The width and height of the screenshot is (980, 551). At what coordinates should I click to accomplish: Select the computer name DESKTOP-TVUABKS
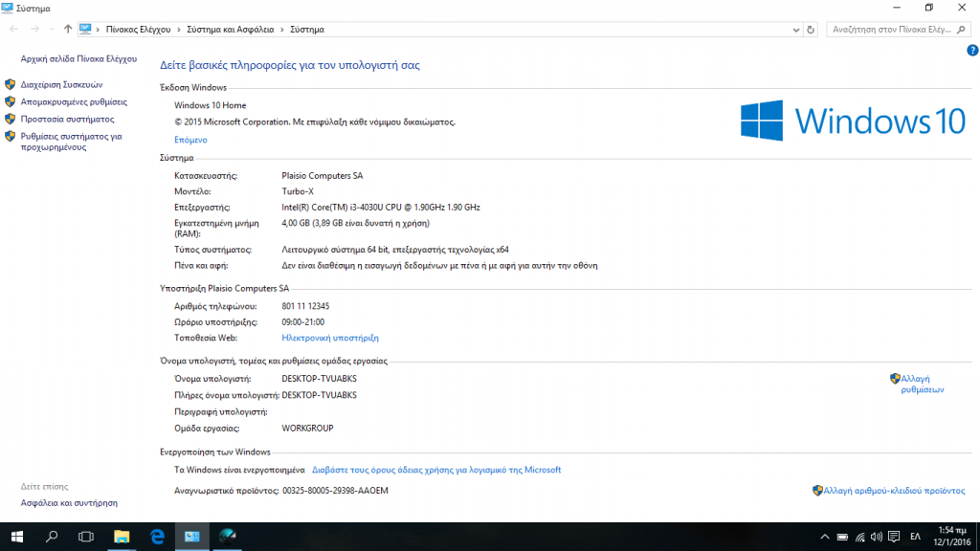(319, 379)
